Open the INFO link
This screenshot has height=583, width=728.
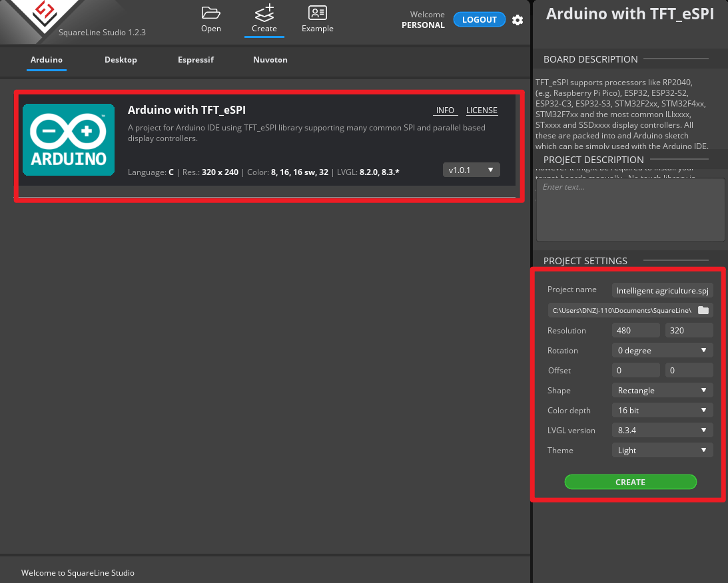tap(445, 110)
